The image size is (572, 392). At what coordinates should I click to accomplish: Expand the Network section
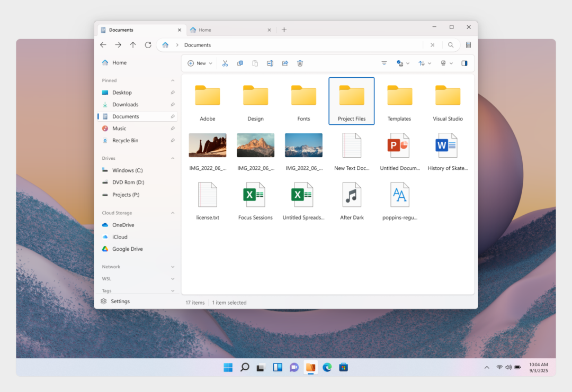click(x=173, y=267)
